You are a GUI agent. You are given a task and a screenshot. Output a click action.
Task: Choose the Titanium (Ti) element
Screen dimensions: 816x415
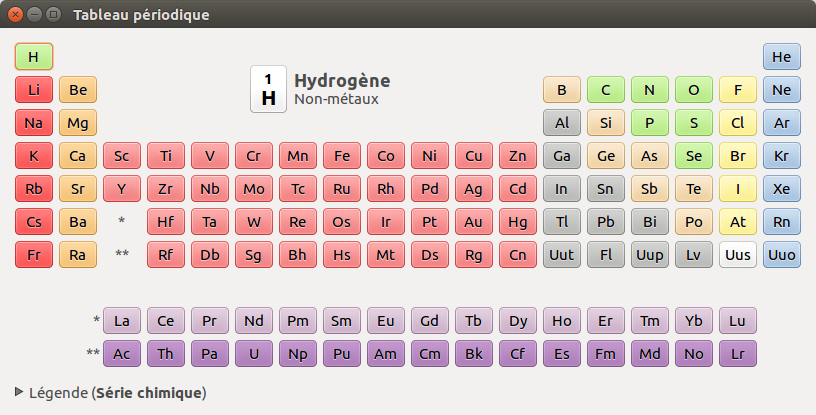click(165, 156)
